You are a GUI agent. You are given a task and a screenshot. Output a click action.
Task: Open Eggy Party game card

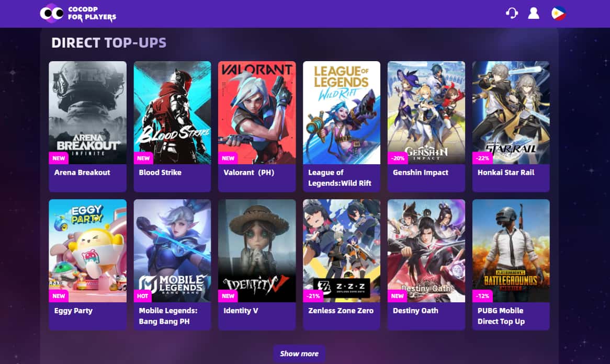pos(87,265)
